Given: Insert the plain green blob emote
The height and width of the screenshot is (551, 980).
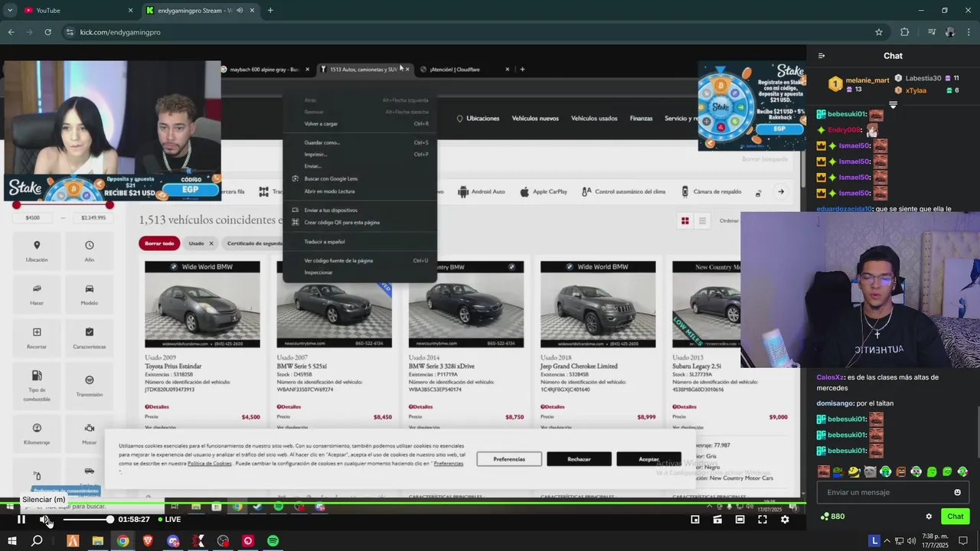Looking at the screenshot, I should click(x=932, y=471).
